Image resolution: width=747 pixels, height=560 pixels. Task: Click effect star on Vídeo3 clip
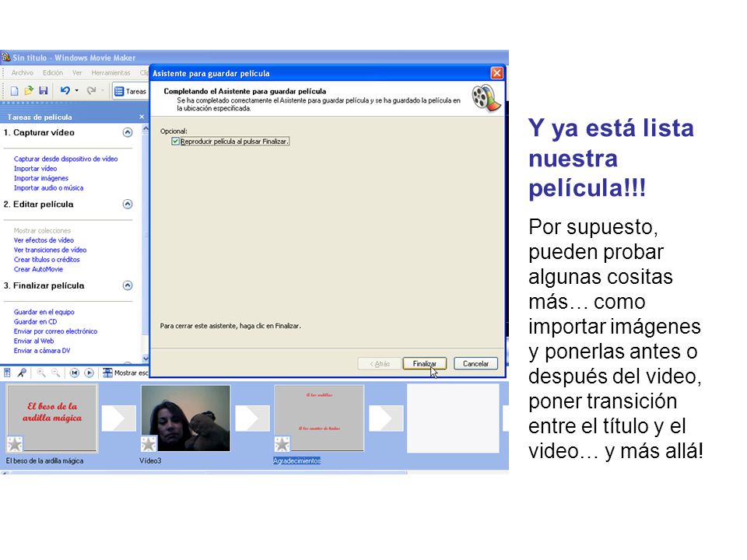point(149,444)
